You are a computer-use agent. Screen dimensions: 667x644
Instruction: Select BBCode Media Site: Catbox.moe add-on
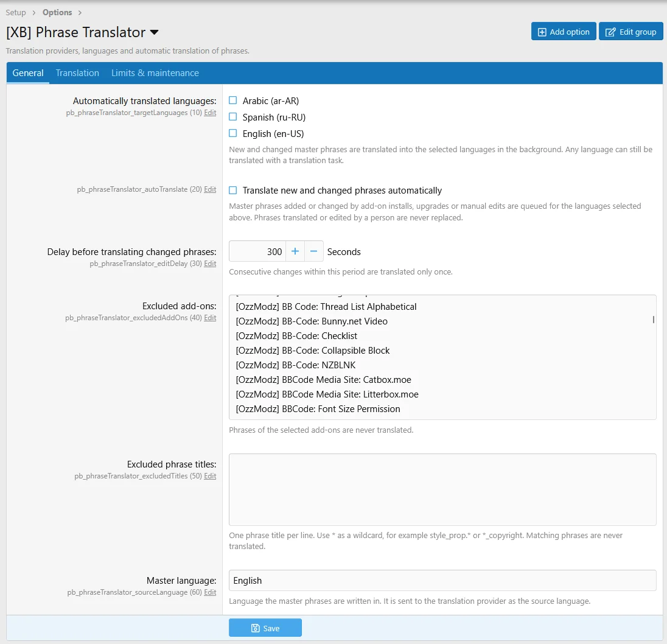tap(324, 380)
